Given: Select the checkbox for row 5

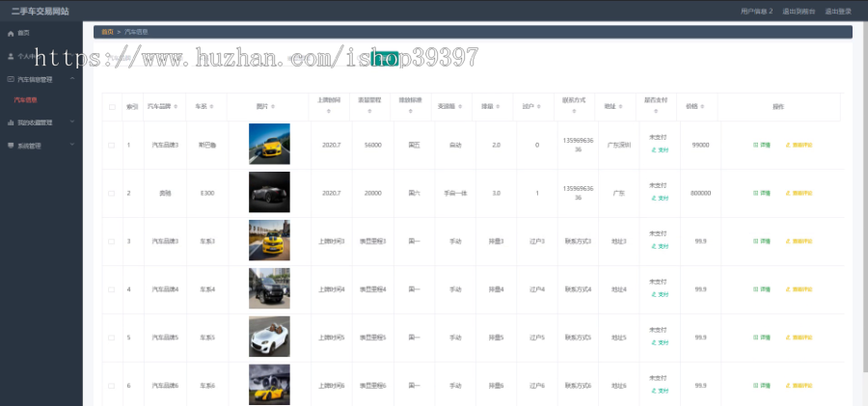Looking at the screenshot, I should (111, 338).
